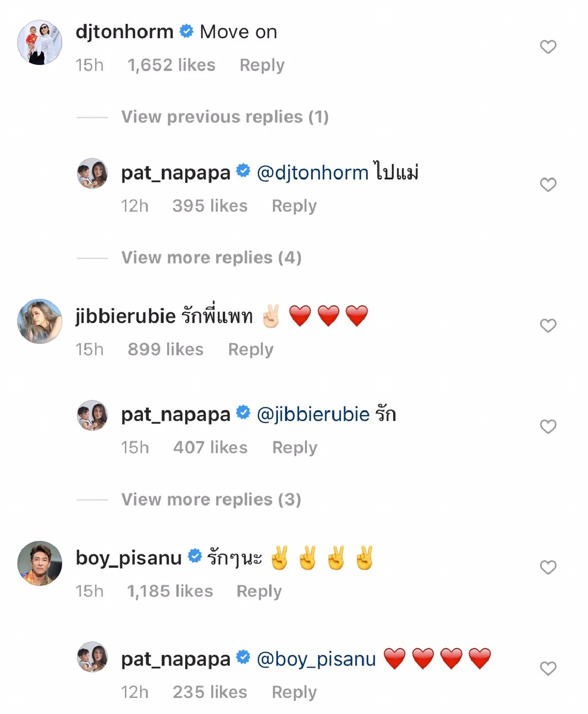This screenshot has width=588, height=714.
Task: Open boy_pisanu's profile avatar
Action: [40, 563]
